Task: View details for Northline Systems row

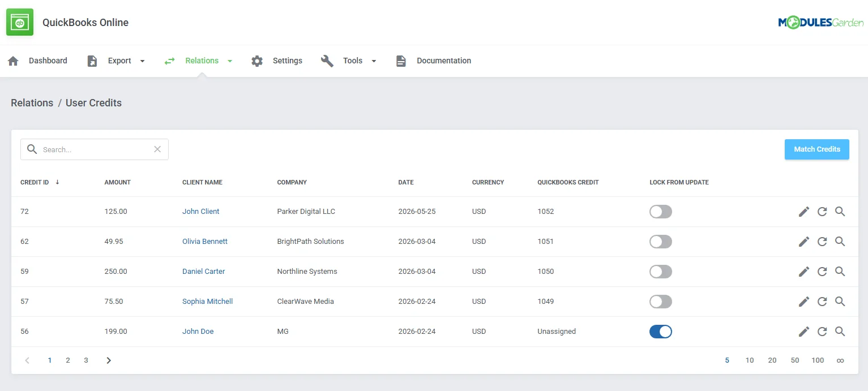Action: coord(840,272)
